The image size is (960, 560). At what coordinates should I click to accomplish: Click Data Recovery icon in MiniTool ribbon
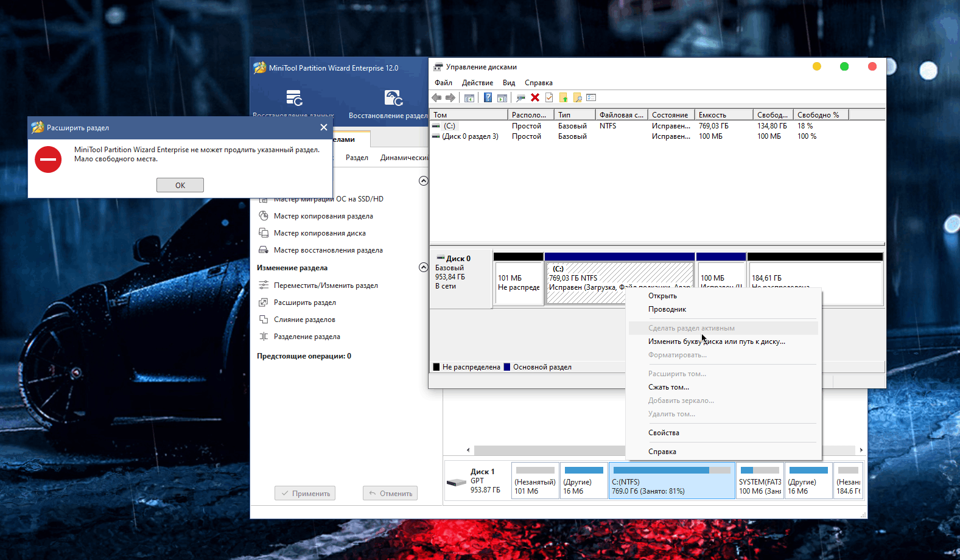tap(294, 97)
